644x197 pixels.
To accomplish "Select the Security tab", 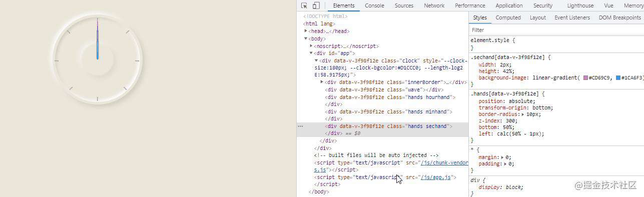I will (x=543, y=5).
